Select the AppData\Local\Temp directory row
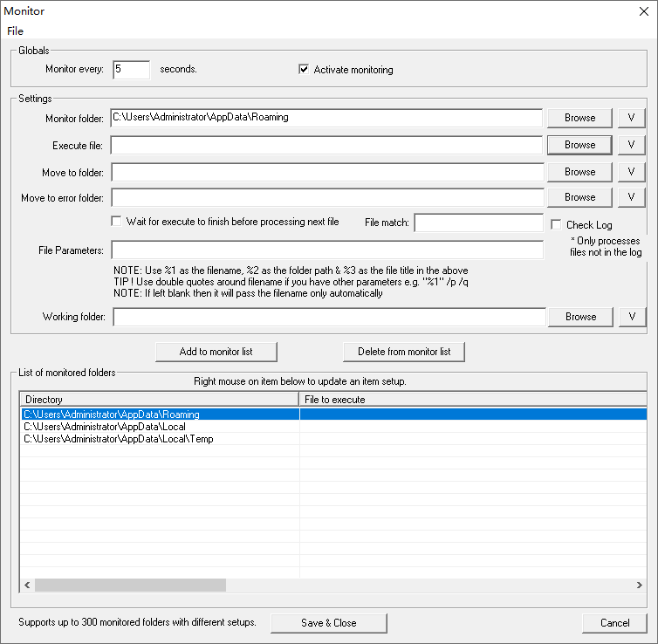 click(119, 439)
